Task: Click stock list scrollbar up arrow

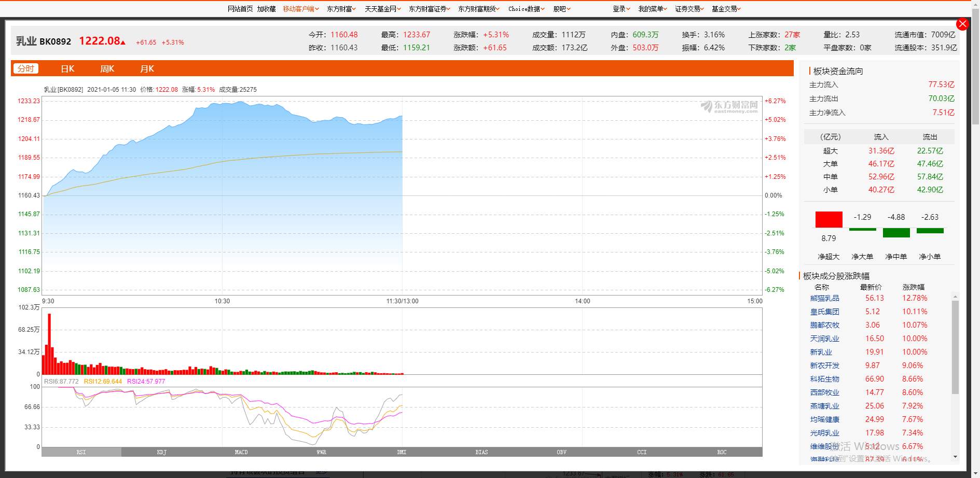Action: pyautogui.click(x=956, y=297)
